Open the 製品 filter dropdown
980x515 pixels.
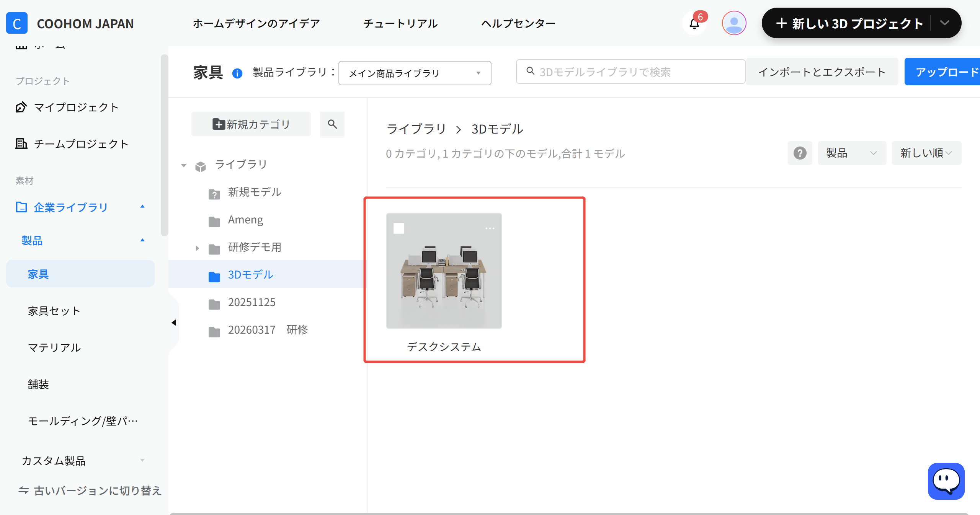pos(852,153)
